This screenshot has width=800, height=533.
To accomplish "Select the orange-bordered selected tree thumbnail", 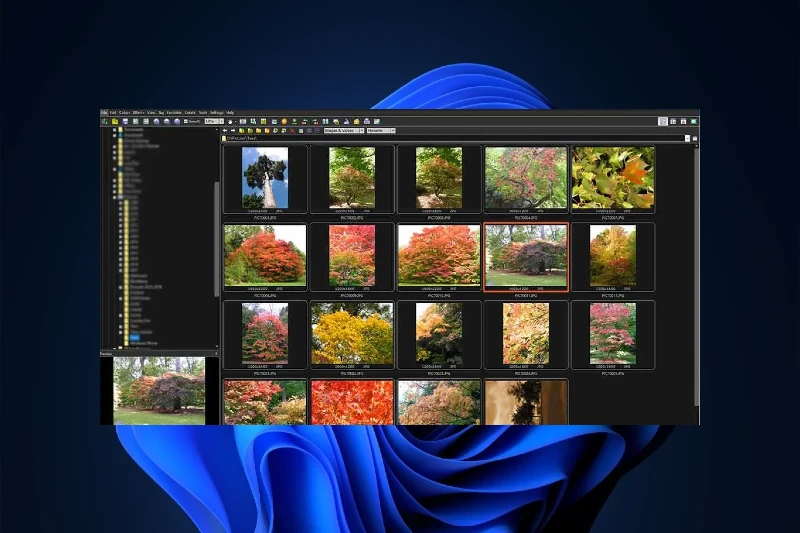I will click(526, 256).
